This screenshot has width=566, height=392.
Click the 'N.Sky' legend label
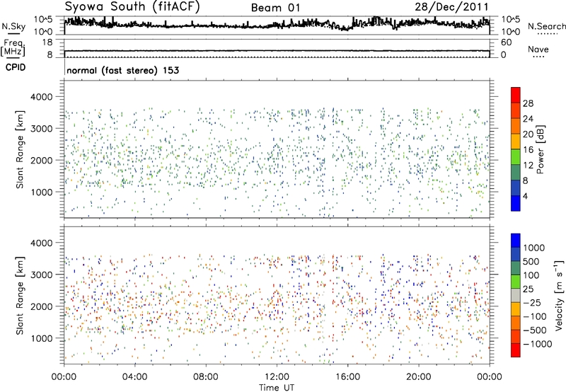click(13, 26)
